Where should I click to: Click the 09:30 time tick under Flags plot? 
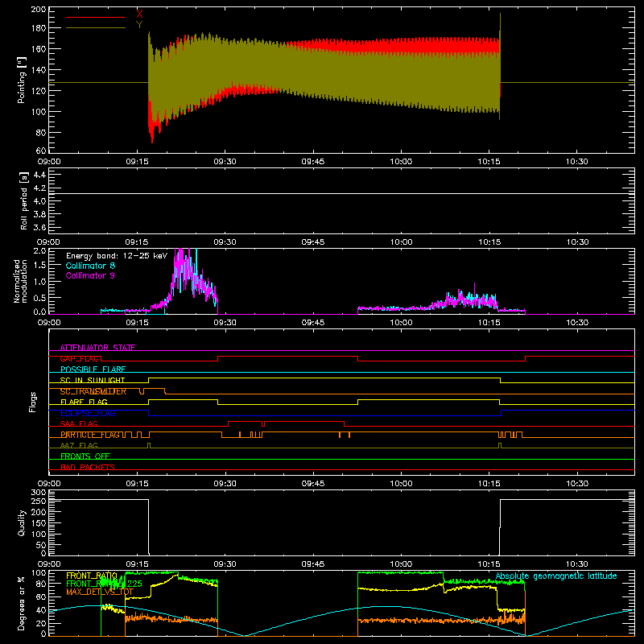click(225, 484)
